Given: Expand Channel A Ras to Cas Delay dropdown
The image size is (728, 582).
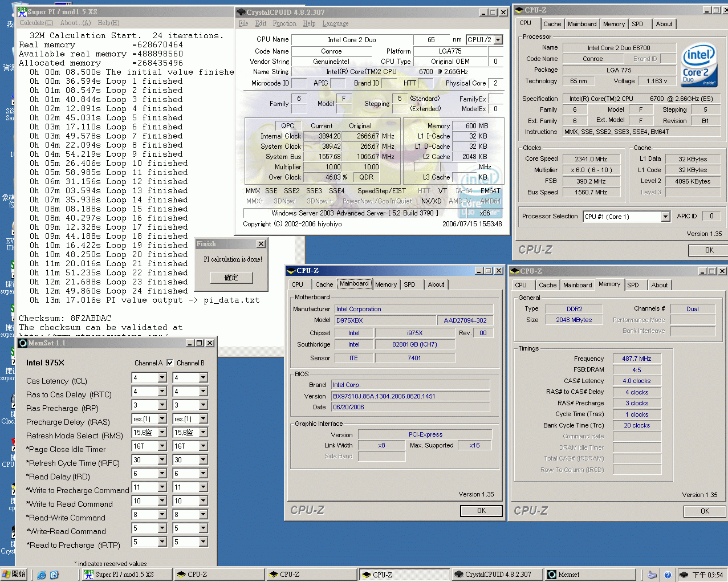Looking at the screenshot, I should coord(162,391).
